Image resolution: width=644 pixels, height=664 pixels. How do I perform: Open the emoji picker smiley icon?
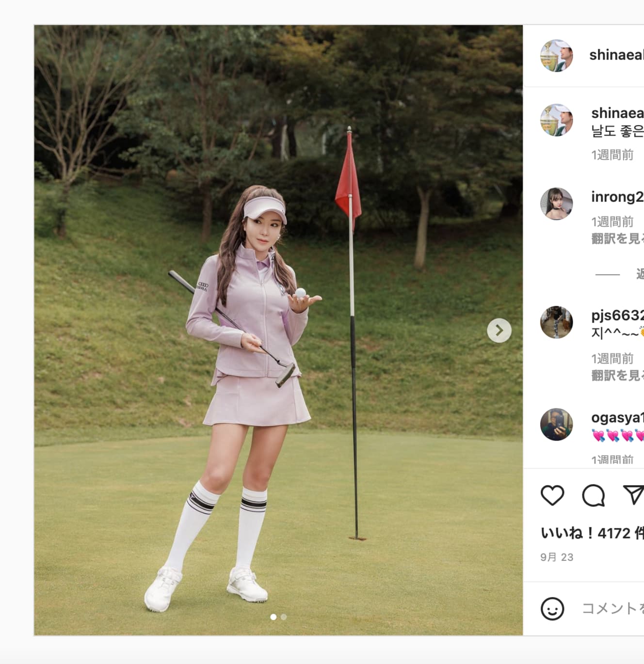(552, 608)
